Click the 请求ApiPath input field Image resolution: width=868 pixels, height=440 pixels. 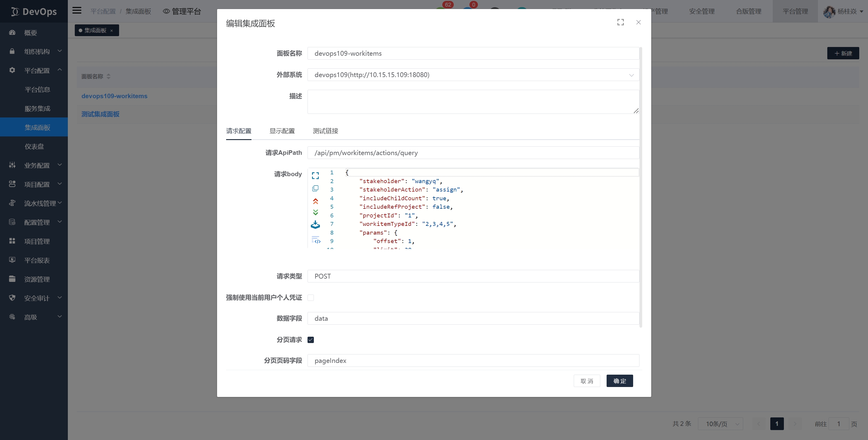tap(473, 153)
